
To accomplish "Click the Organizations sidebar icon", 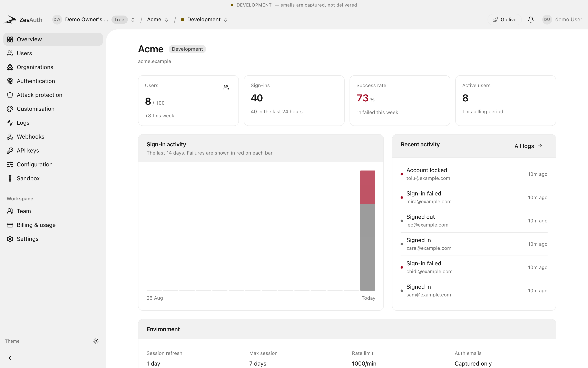I will coord(10,67).
